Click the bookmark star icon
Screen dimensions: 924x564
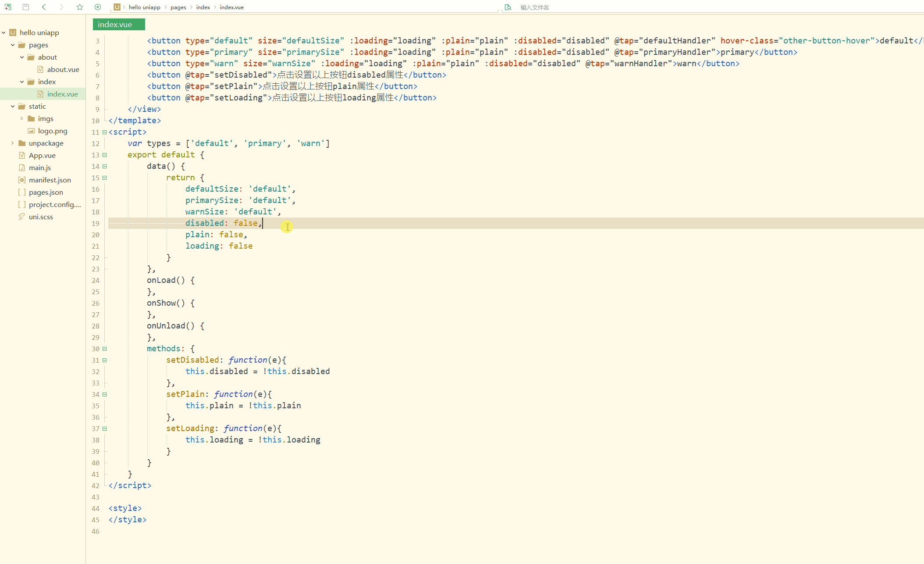pyautogui.click(x=80, y=7)
